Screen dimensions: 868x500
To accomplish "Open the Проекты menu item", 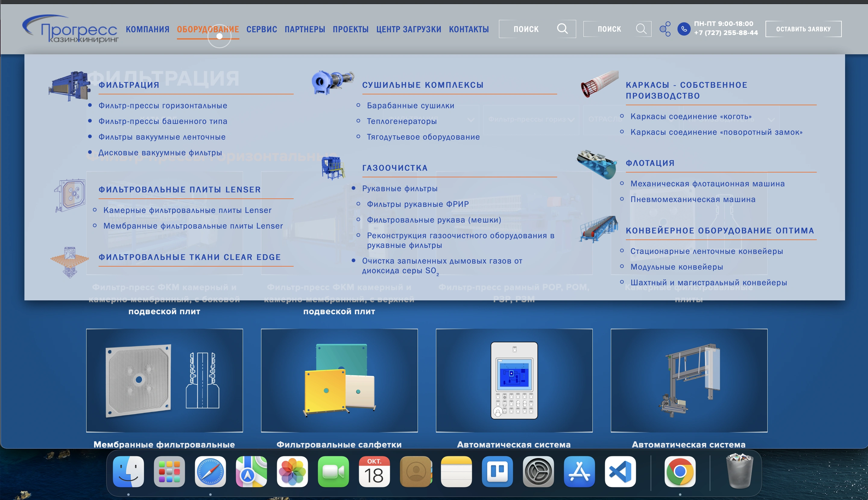I will [351, 29].
